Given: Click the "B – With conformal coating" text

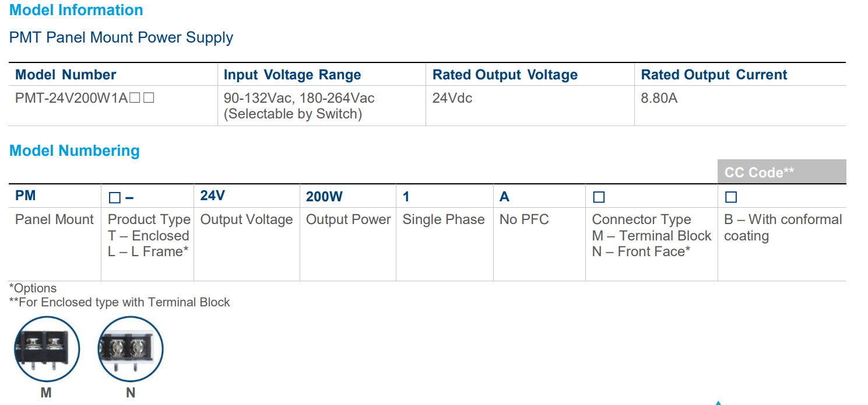Looking at the screenshot, I should coord(783,228).
